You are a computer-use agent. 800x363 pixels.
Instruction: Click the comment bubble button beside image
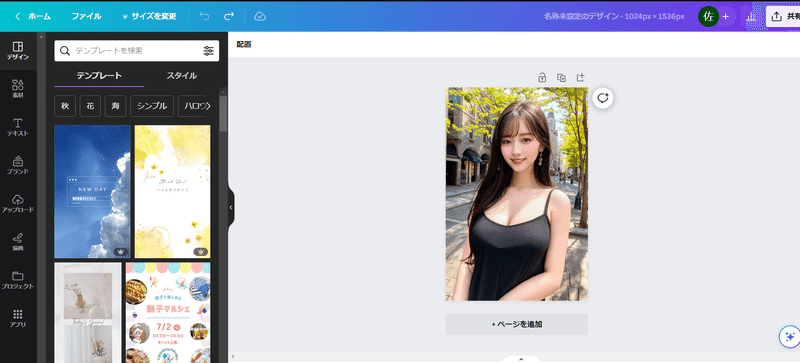[603, 98]
